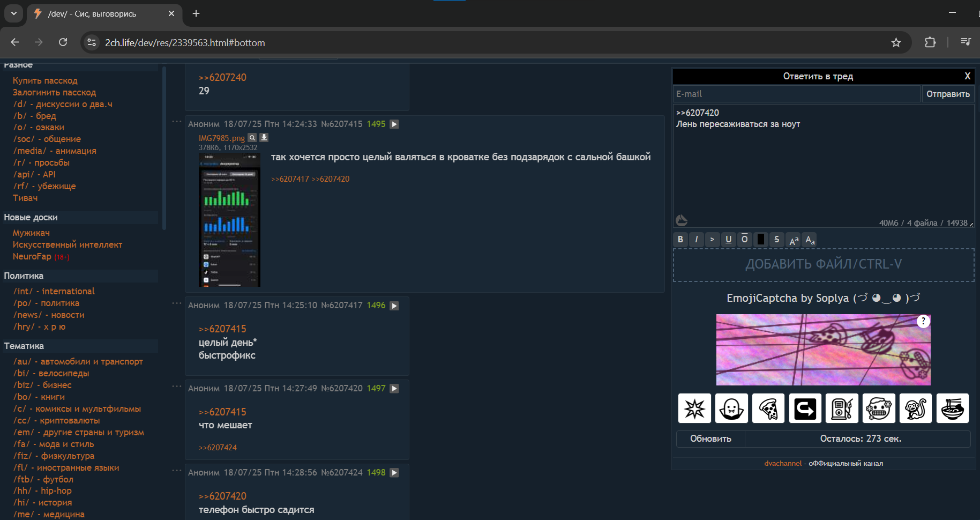View site information icon in address bar
Image resolution: width=980 pixels, height=520 pixels.
click(92, 42)
